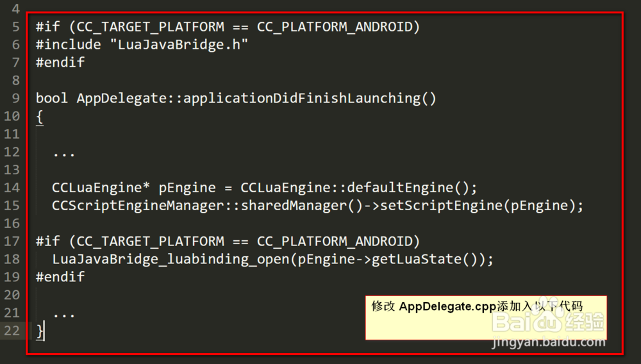Click CC_TARGET_PLATFORM on line 17
641x364 pixels.
click(150, 242)
